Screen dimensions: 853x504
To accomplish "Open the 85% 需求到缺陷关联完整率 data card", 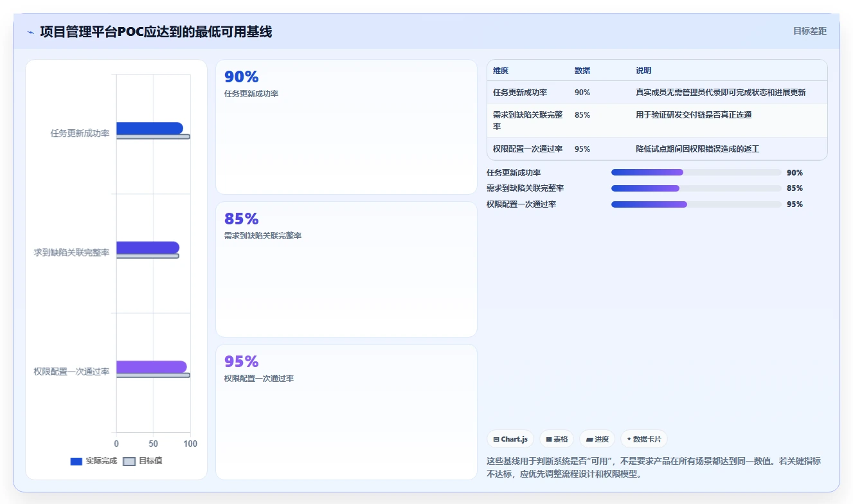I will 346,269.
